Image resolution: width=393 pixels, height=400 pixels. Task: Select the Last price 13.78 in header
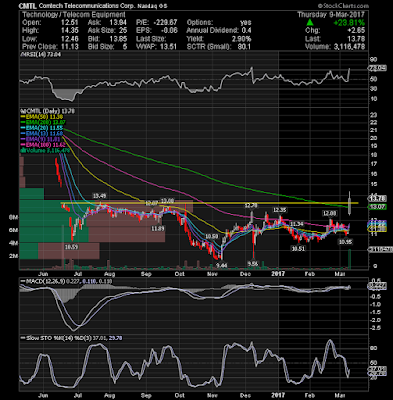[357, 39]
